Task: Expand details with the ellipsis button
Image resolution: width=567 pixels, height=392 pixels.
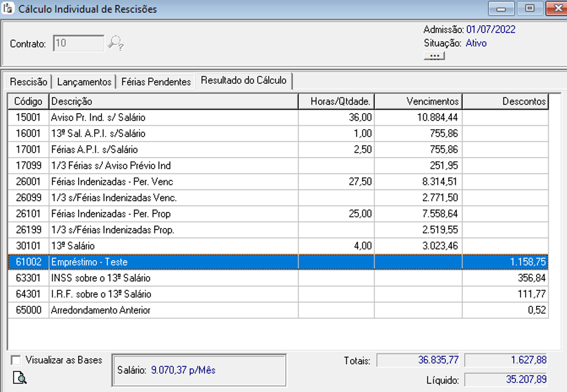Action: tap(434, 56)
